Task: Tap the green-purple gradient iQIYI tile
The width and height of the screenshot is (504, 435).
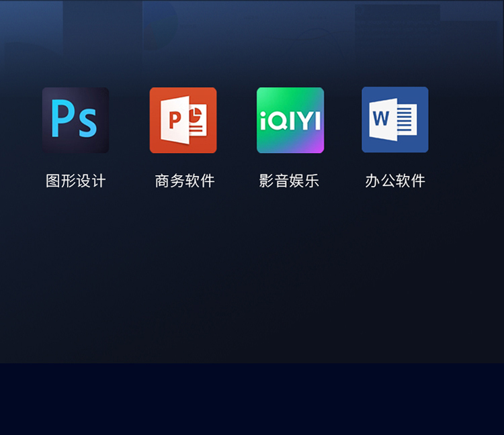Action: point(290,120)
